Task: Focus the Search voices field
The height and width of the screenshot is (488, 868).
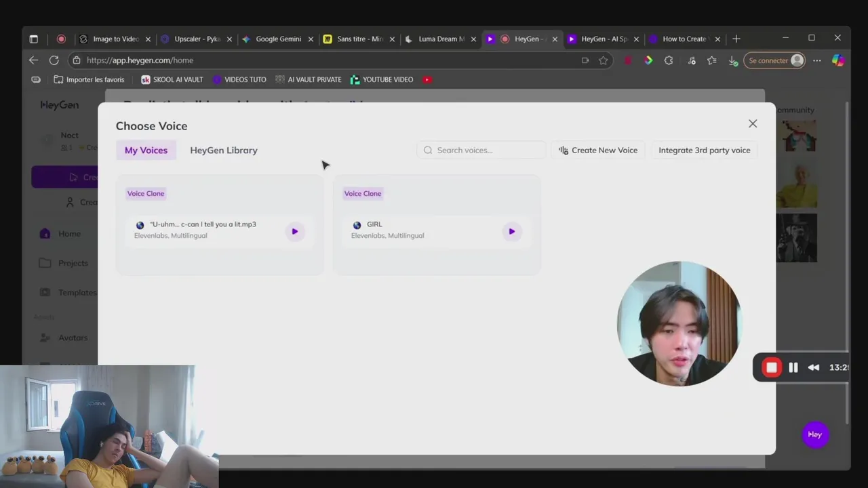Action: 481,150
